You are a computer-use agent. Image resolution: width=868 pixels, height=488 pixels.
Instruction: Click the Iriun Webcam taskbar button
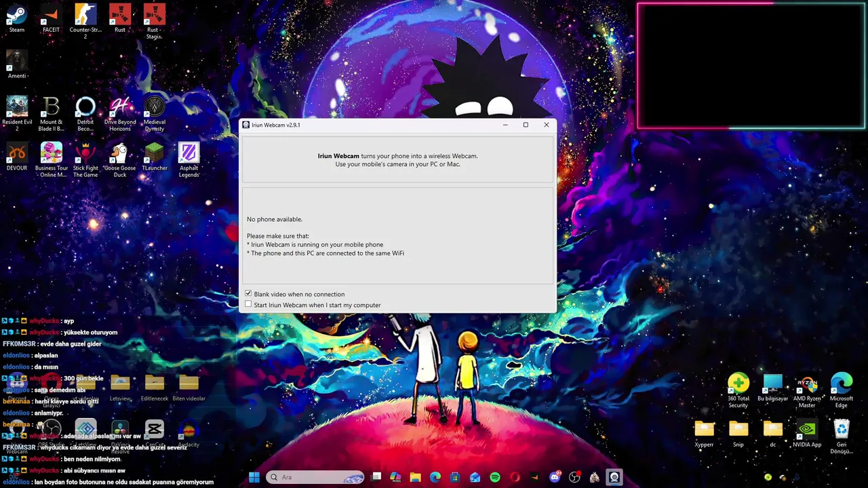click(x=614, y=477)
